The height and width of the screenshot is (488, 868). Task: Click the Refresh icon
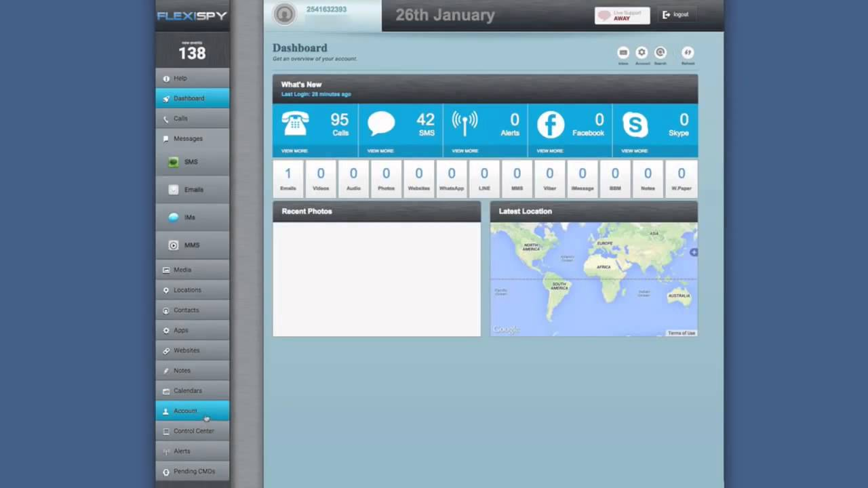coord(688,53)
